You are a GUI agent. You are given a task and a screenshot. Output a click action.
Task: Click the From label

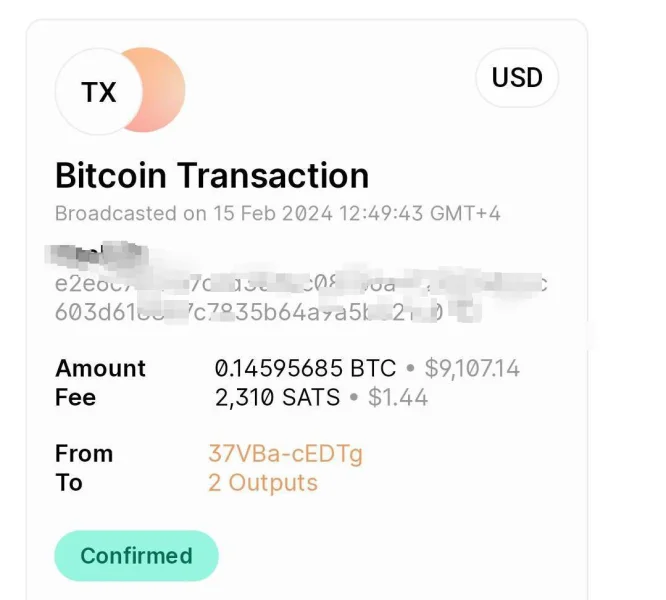(84, 453)
